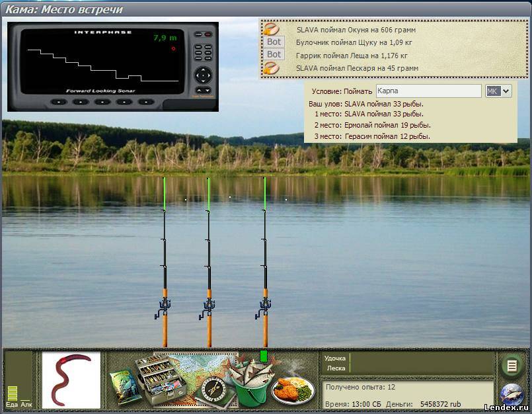Click the 'Получено опыта: 12' text

[360, 387]
